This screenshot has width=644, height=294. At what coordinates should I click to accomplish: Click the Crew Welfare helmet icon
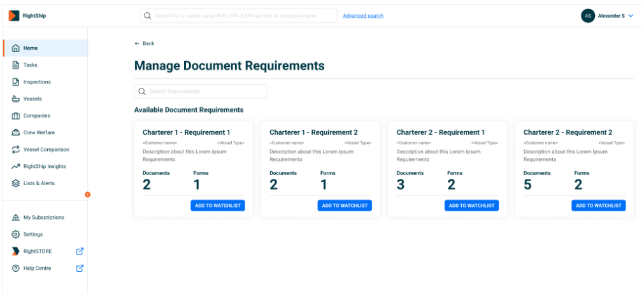(16, 132)
